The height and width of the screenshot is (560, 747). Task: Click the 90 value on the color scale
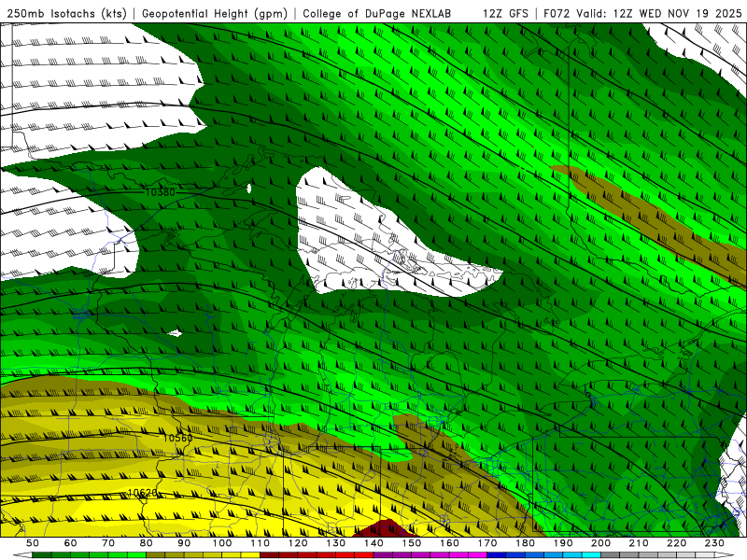click(x=184, y=543)
